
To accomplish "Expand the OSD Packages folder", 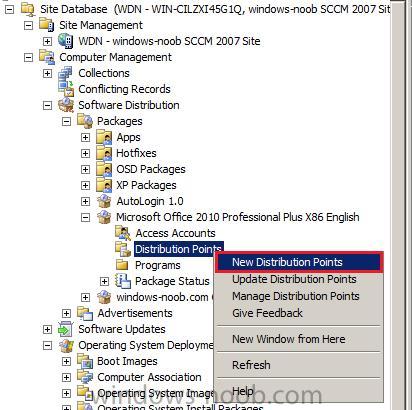I will (85, 169).
